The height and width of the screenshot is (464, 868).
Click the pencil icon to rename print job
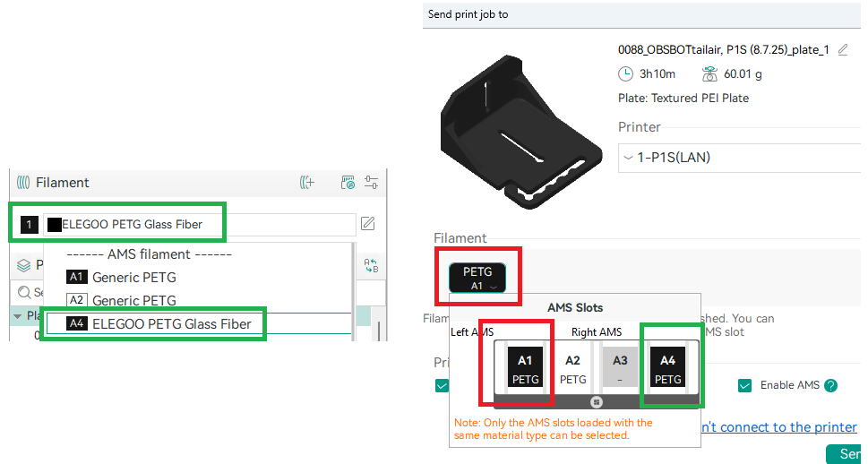pos(843,50)
